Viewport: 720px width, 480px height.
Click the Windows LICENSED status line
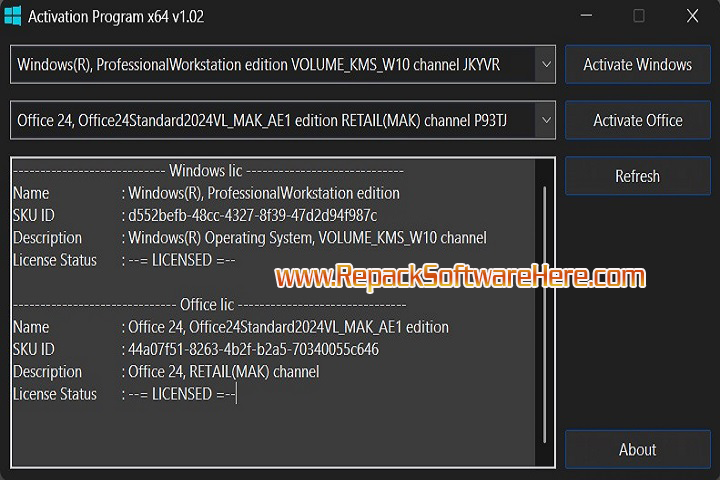pyautogui.click(x=182, y=260)
